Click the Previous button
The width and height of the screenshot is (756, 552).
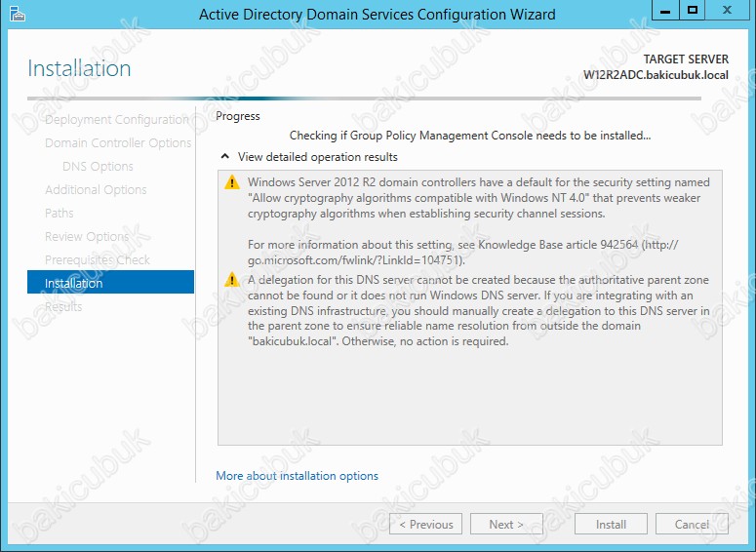[425, 524]
